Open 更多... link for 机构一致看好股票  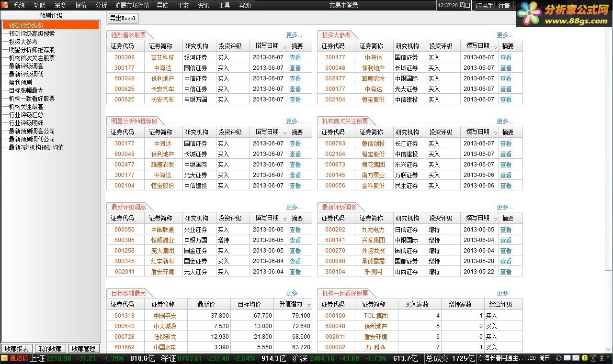click(x=505, y=293)
